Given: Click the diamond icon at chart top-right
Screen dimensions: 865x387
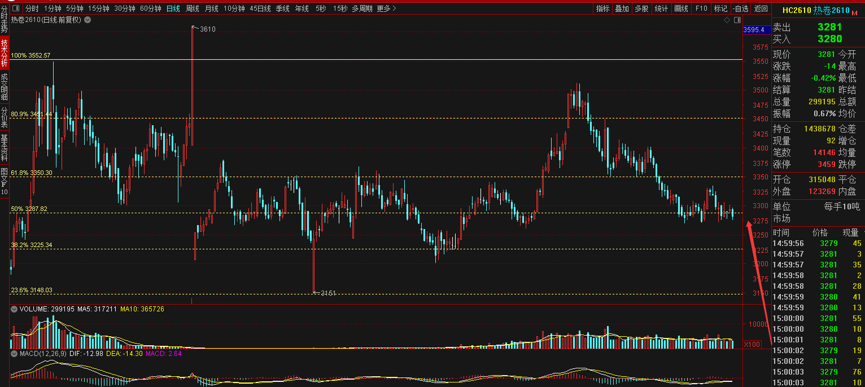Looking at the screenshot, I should (x=727, y=20).
